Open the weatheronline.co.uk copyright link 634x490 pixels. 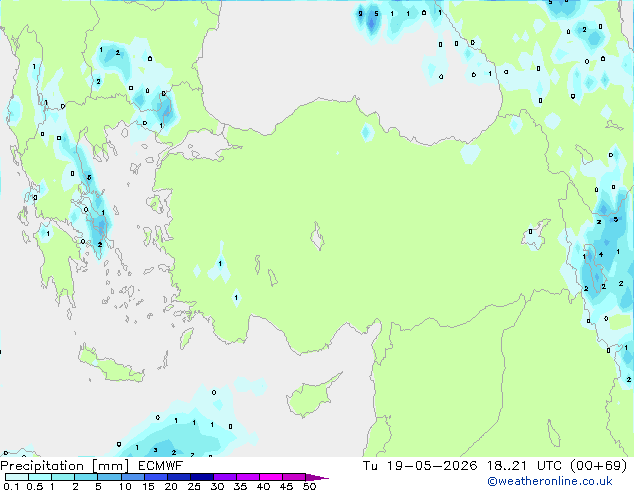[x=550, y=481]
